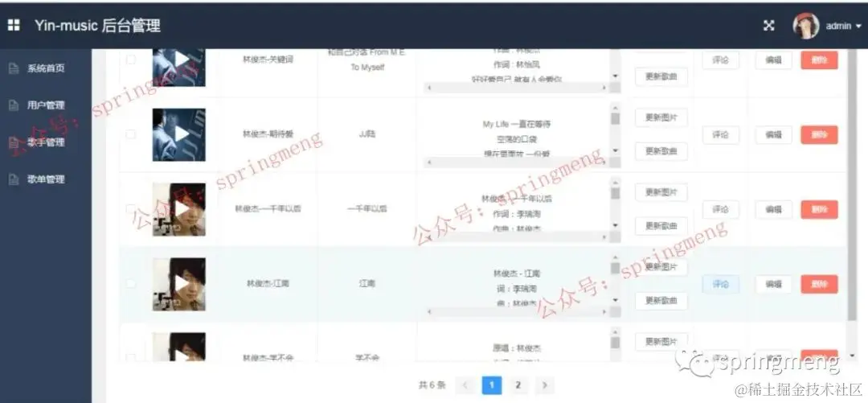Open 评论 for 林俊杰-期待爱
This screenshot has height=403, width=868.
point(721,134)
